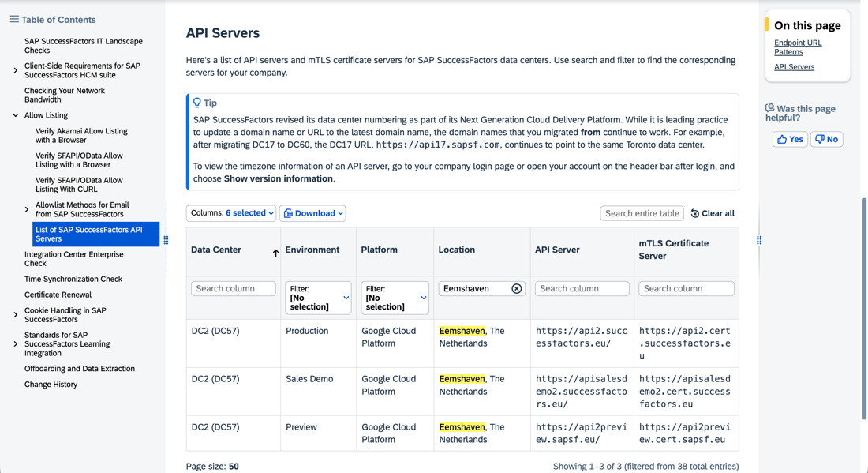This screenshot has height=473, width=868.
Task: Open Certificate Renewal page
Action: pyautogui.click(x=58, y=295)
